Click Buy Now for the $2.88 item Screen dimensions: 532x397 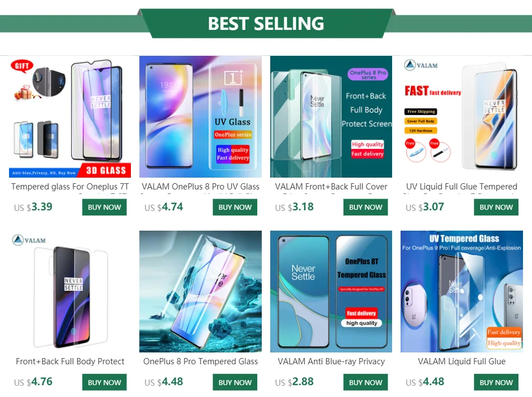coord(366,382)
